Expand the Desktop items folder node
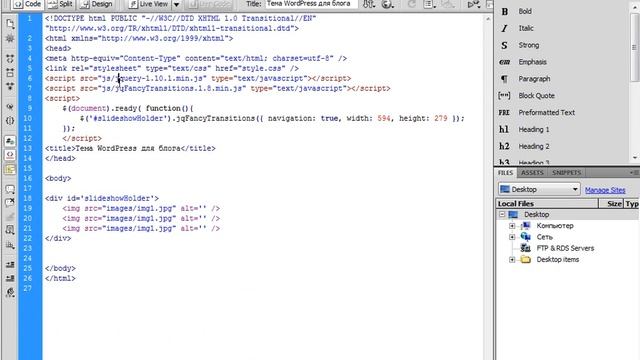The image size is (640, 360). (x=512, y=260)
